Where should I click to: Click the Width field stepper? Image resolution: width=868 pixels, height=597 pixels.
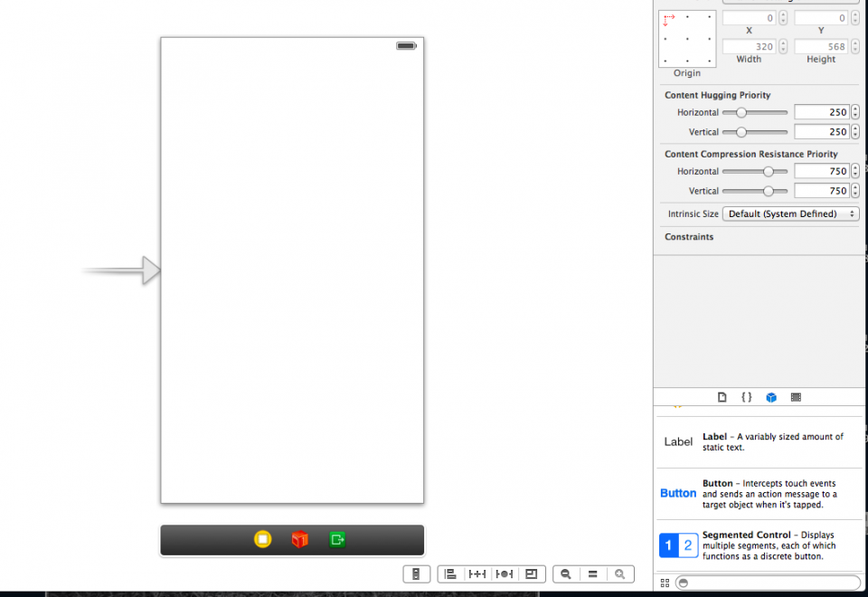tap(783, 46)
